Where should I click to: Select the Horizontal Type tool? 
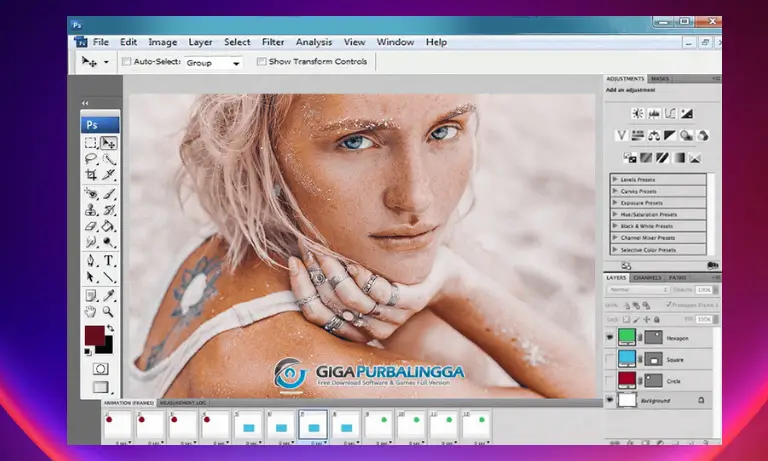click(108, 261)
